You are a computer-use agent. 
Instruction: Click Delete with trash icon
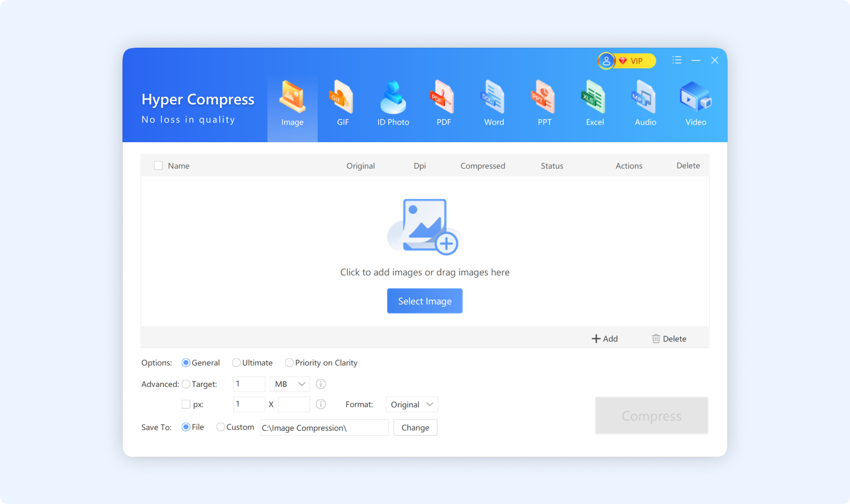pyautogui.click(x=669, y=339)
